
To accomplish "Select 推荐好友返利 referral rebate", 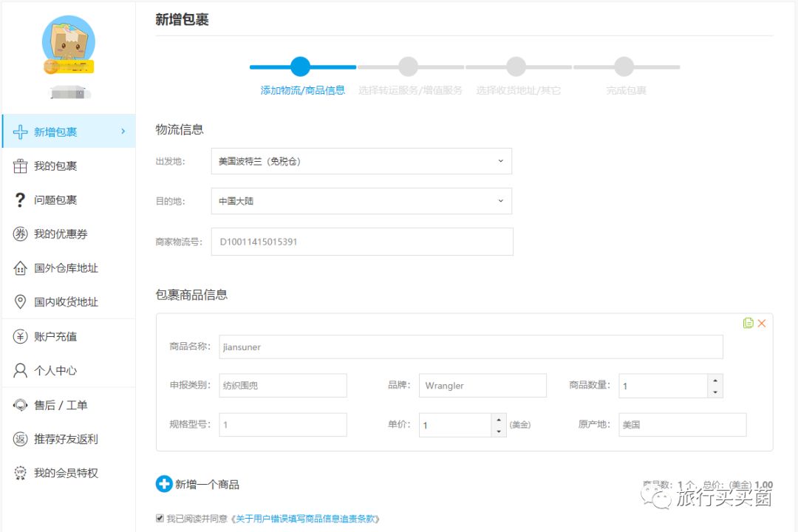I will tap(62, 438).
